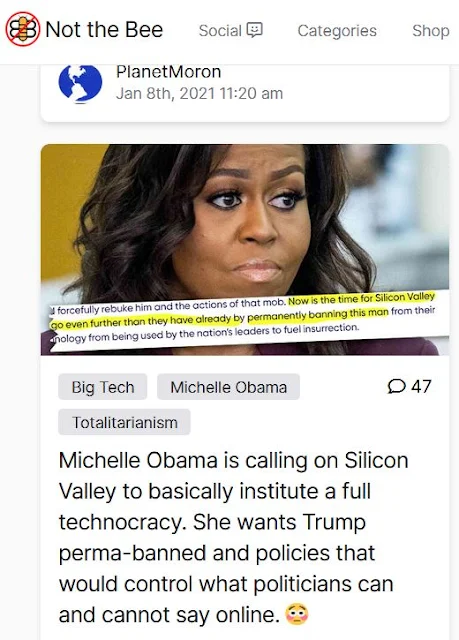Click the Not the Bee logo icon
This screenshot has height=640, width=459.
(23, 29)
